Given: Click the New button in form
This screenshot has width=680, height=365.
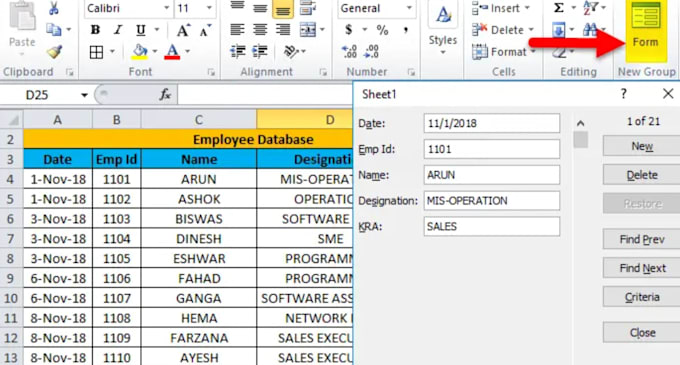Looking at the screenshot, I should pos(642,146).
